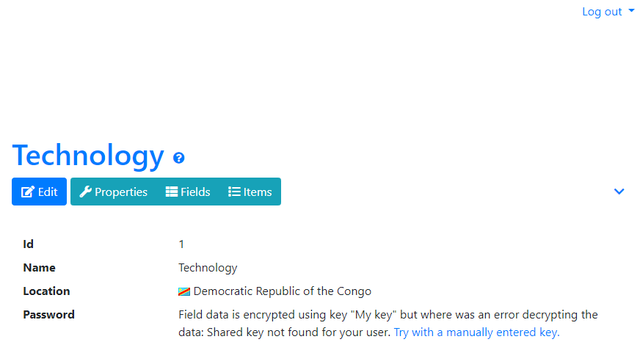Select the Name value Technology

click(208, 268)
